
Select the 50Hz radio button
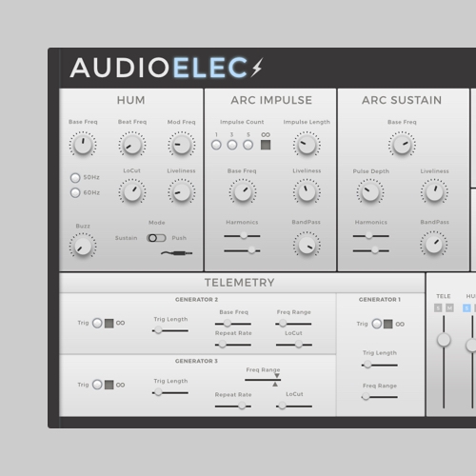(x=75, y=178)
